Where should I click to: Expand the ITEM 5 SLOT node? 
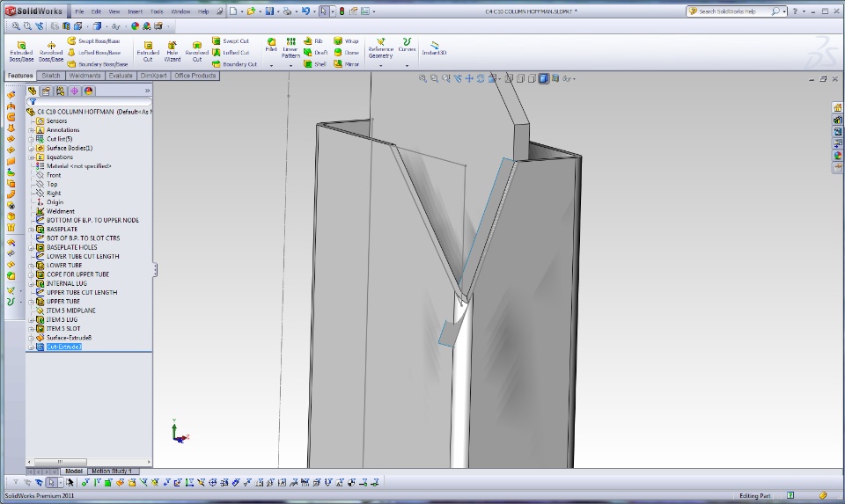[x=32, y=329]
